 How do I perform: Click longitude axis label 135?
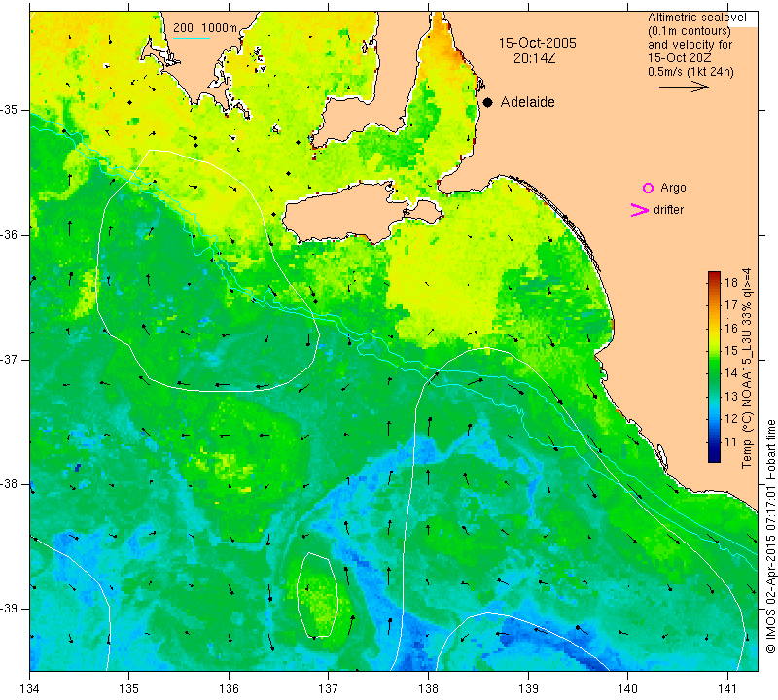point(129,689)
